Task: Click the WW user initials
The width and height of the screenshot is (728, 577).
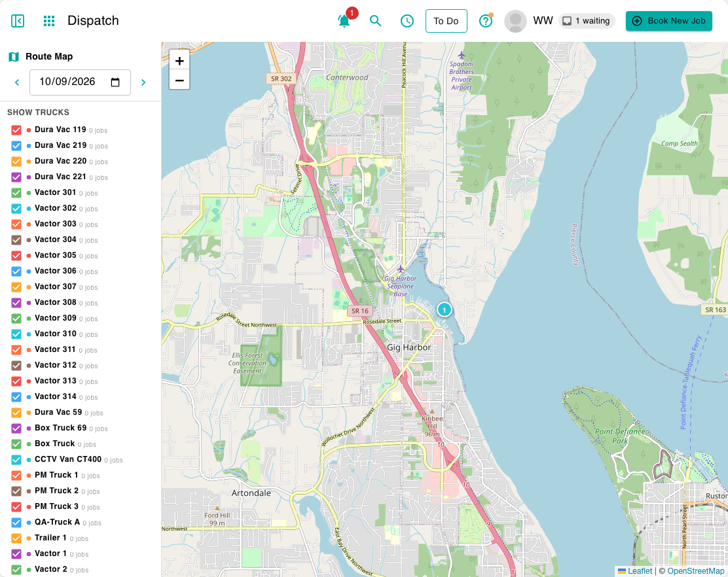Action: (543, 21)
